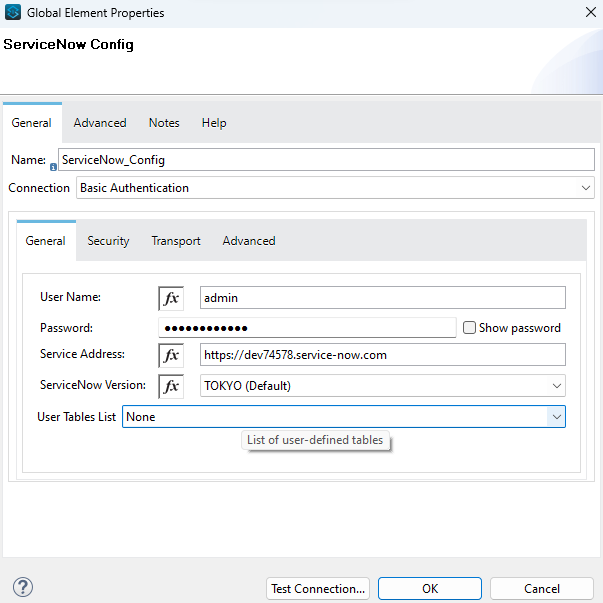Click the help question mark icon

tap(24, 587)
